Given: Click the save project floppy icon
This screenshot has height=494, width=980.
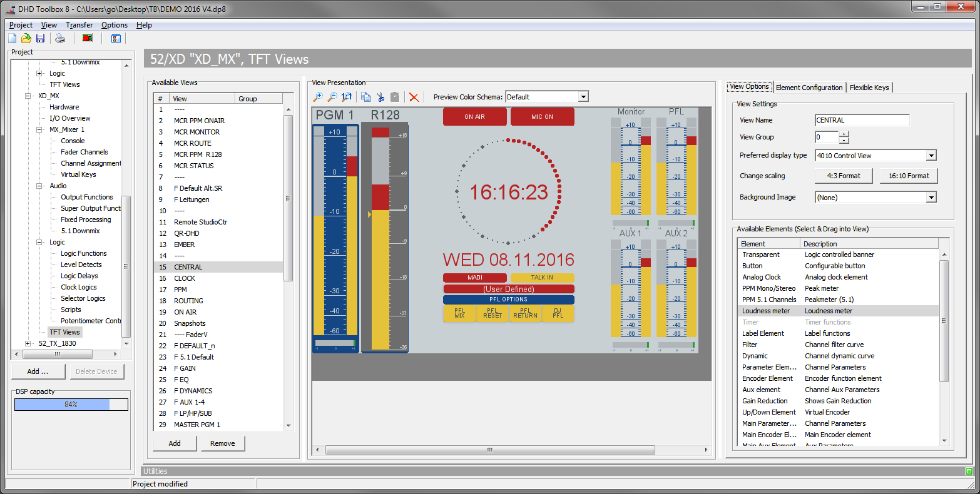Looking at the screenshot, I should 40,39.
